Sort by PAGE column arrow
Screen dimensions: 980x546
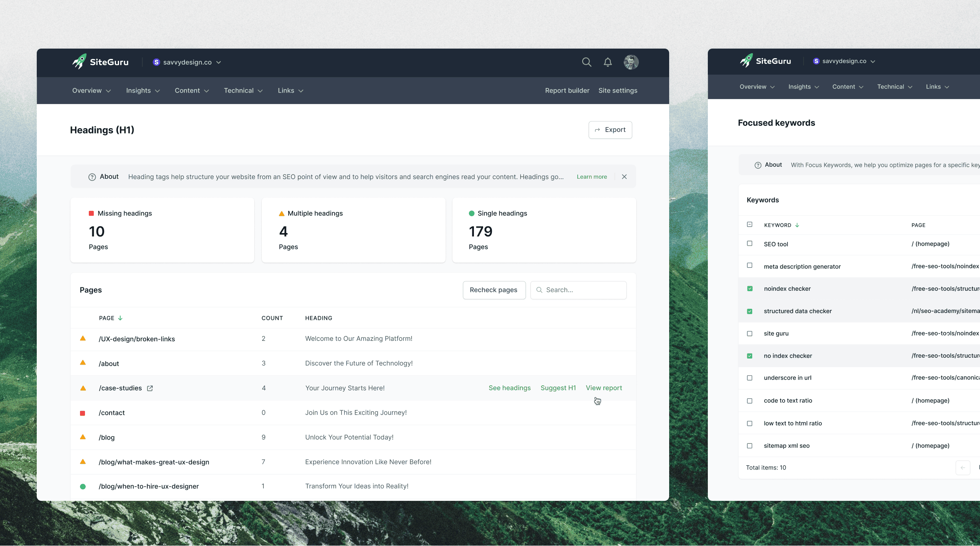tap(120, 318)
